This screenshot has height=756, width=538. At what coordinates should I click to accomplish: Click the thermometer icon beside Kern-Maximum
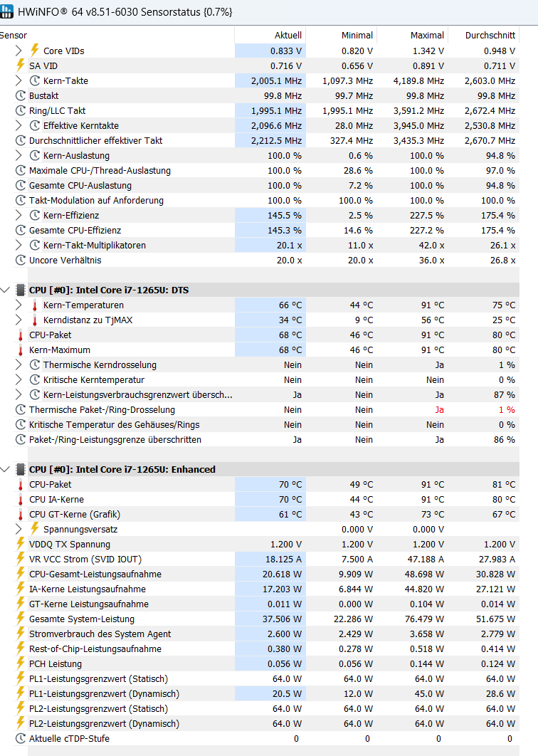pos(20,350)
